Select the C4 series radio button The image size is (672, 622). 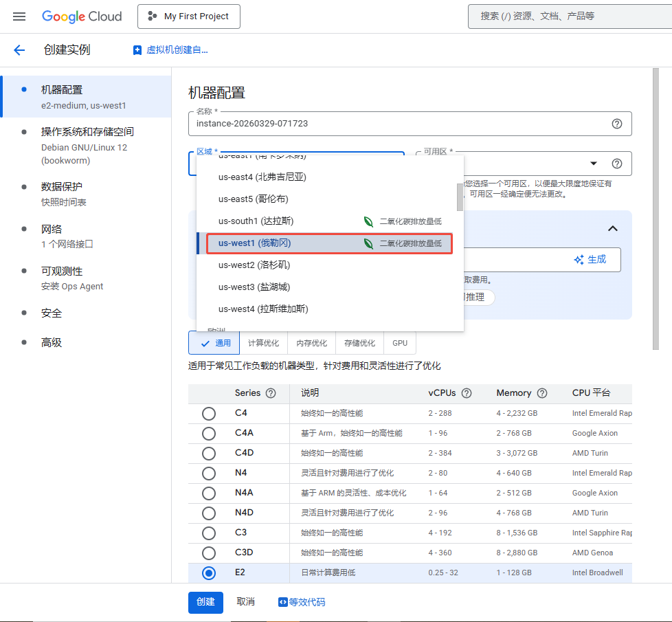(209, 414)
